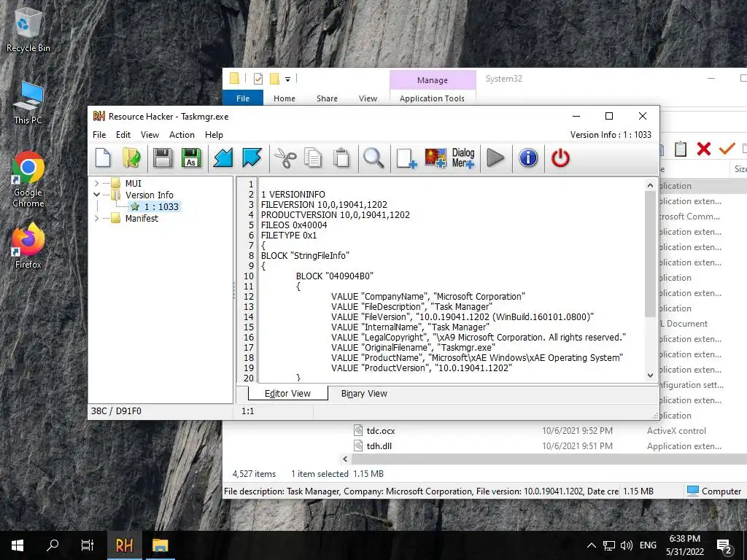Open Explorer's View ribbon tab
747x560 pixels.
click(x=368, y=98)
